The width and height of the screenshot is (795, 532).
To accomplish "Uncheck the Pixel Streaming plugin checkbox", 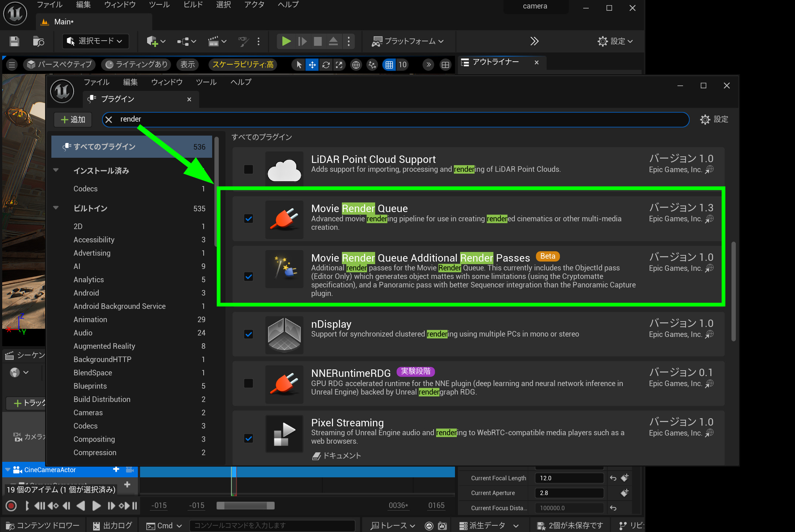I will pos(249,439).
